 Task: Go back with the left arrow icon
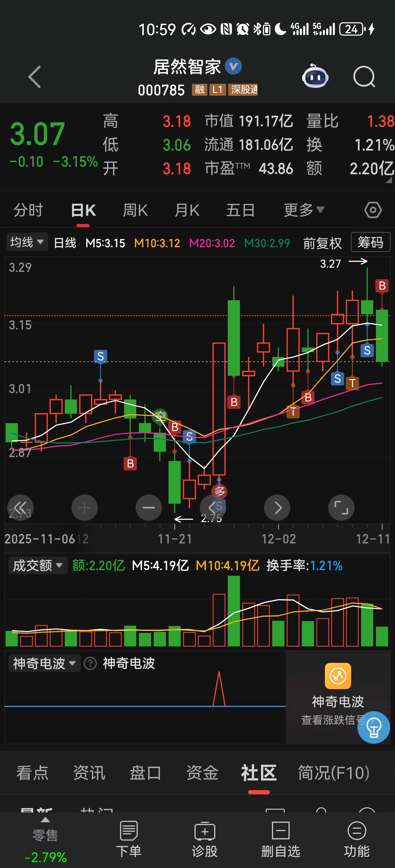click(35, 77)
